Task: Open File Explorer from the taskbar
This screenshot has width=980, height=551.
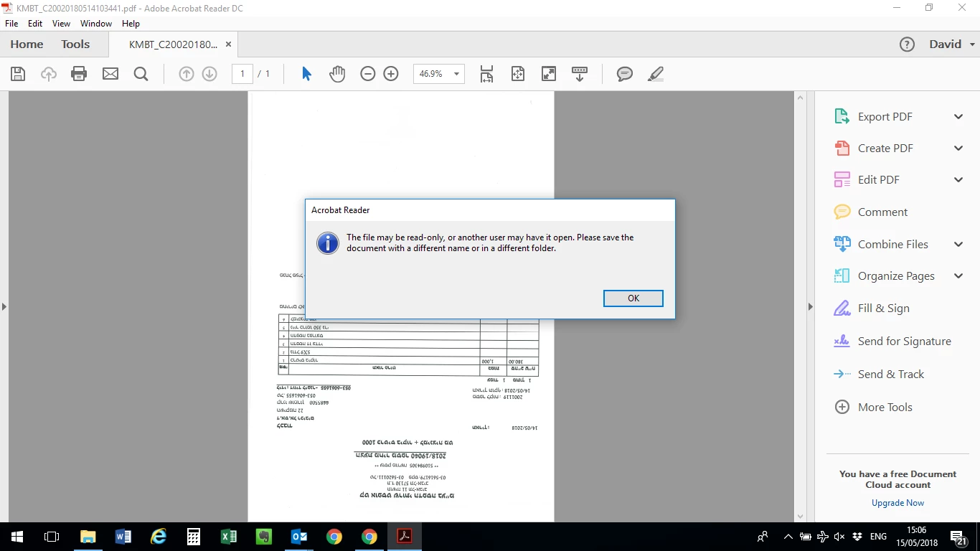Action: pyautogui.click(x=88, y=537)
